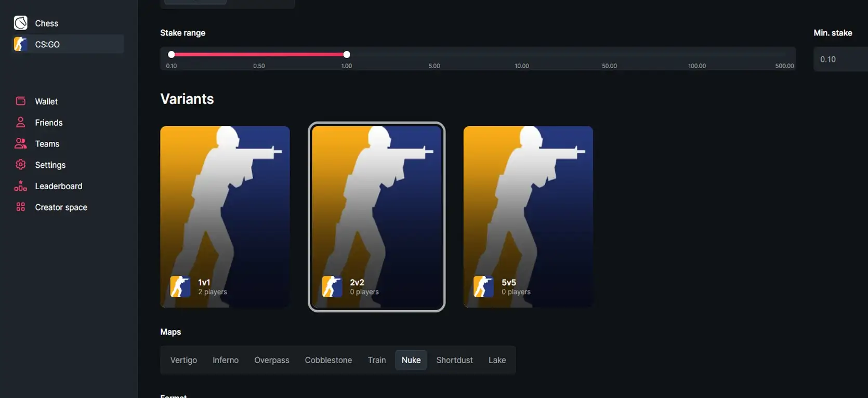Click the Lake map button
The width and height of the screenshot is (868, 398).
(497, 360)
